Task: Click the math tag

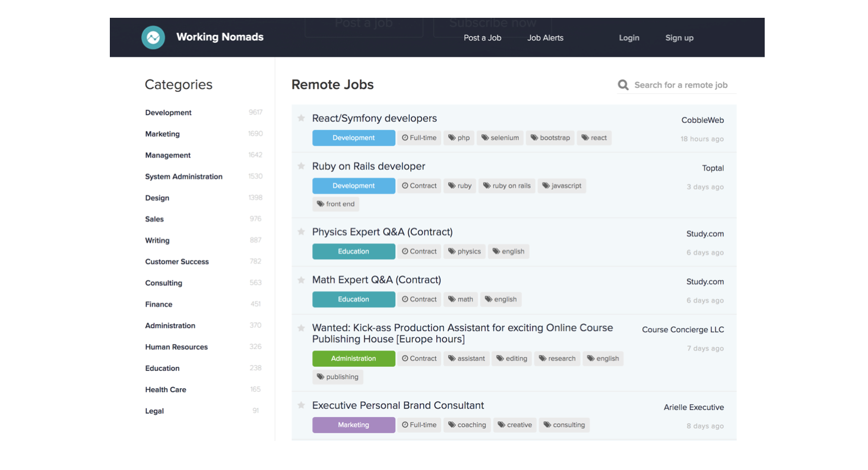Action: (461, 300)
